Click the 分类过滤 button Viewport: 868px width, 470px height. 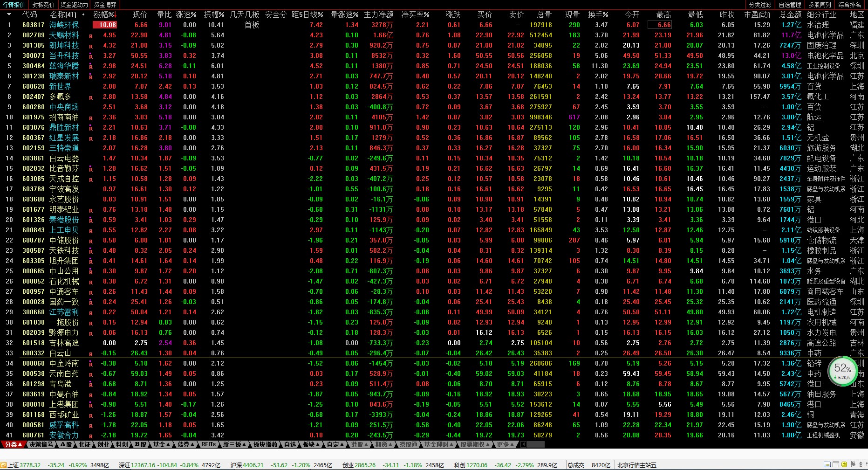(760, 5)
